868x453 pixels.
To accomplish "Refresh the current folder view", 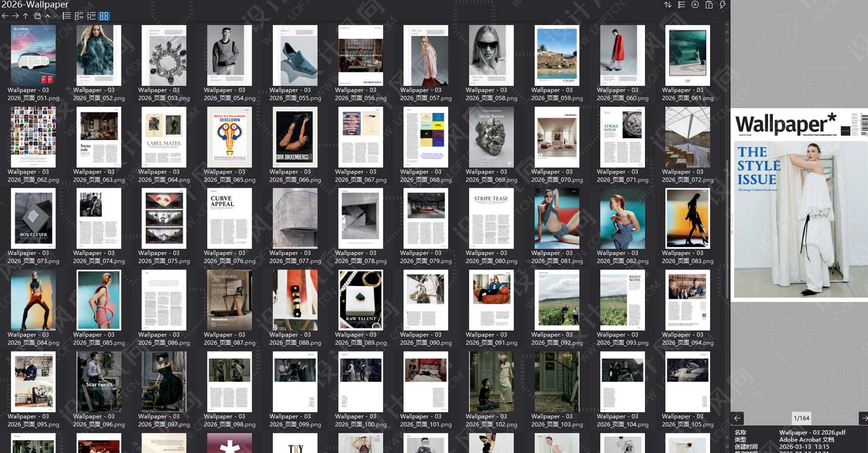I will pyautogui.click(x=37, y=16).
